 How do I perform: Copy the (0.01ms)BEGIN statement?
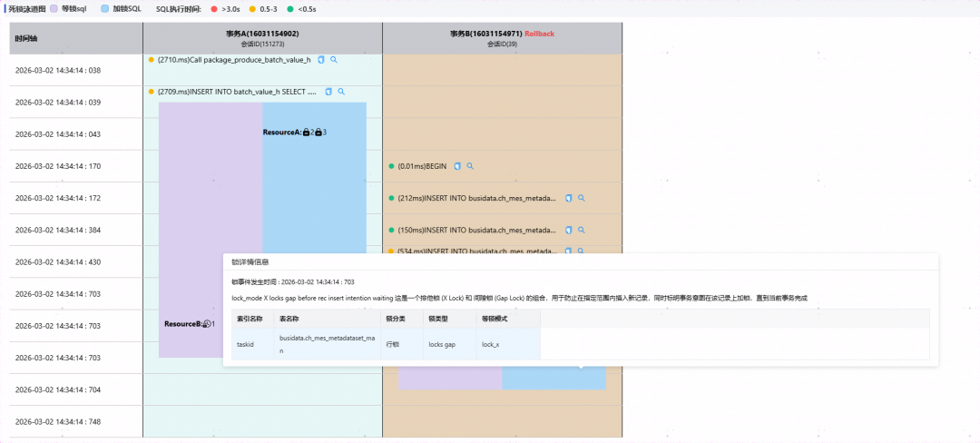point(457,166)
